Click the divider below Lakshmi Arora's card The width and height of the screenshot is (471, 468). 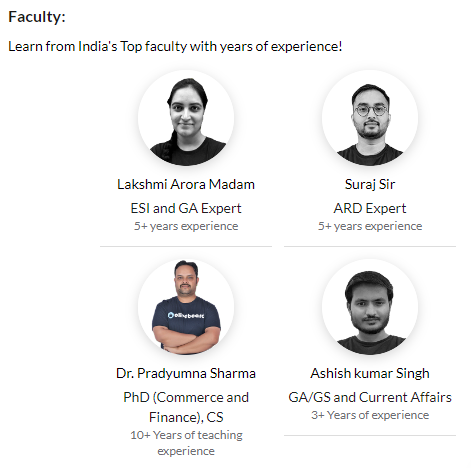[186, 247]
